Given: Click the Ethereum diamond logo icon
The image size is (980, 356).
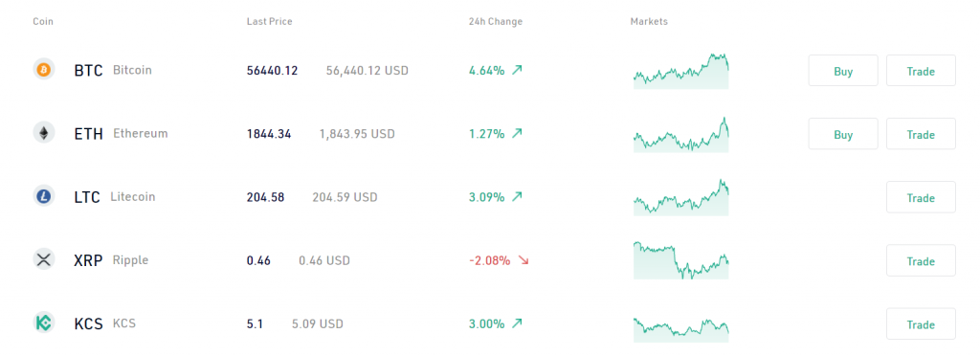Looking at the screenshot, I should click(x=44, y=132).
